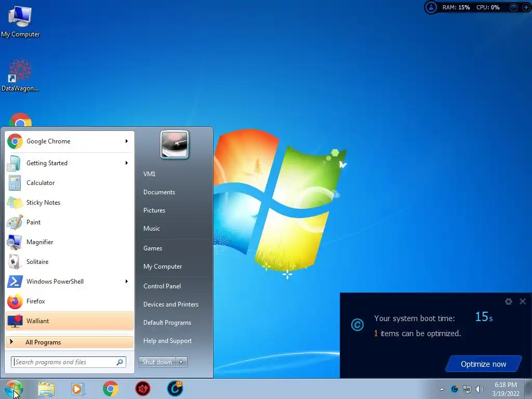Click the speedometer icon in performance widget

tap(514, 7)
